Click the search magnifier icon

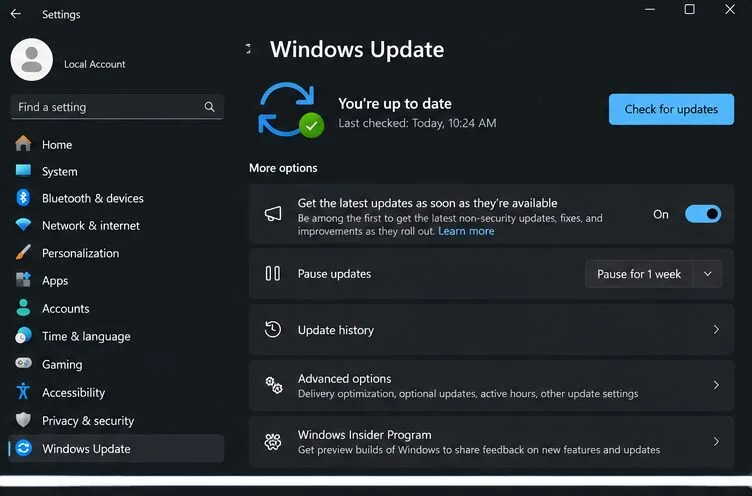210,107
